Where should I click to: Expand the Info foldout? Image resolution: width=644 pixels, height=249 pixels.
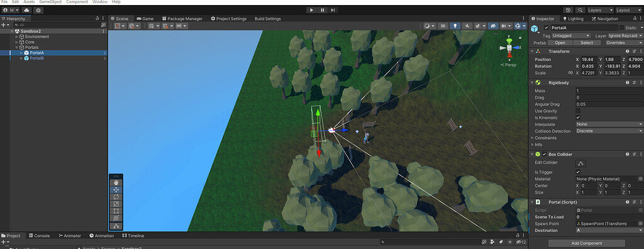tap(533, 145)
